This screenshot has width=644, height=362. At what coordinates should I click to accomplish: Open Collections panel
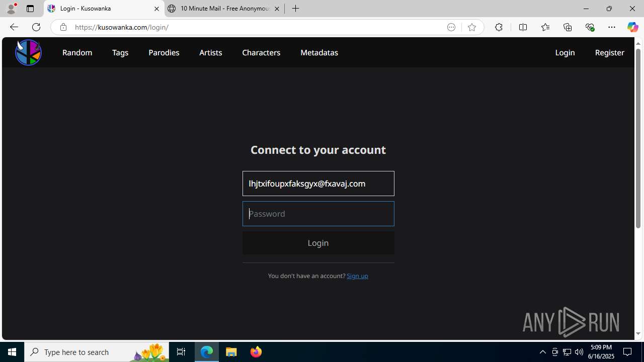tap(568, 27)
